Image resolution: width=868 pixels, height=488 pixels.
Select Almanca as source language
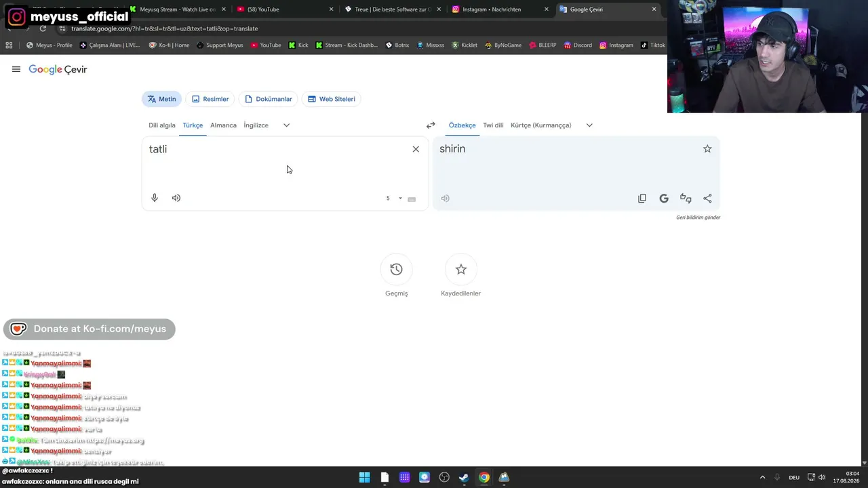(x=223, y=125)
